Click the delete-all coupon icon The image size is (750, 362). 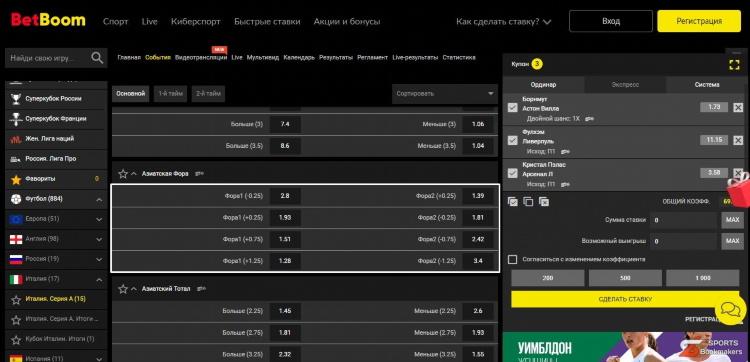[544, 202]
